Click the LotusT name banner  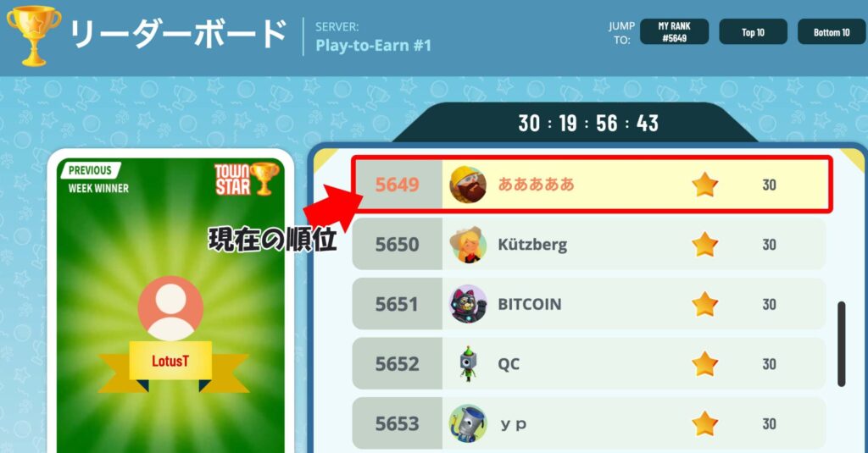pyautogui.click(x=170, y=362)
